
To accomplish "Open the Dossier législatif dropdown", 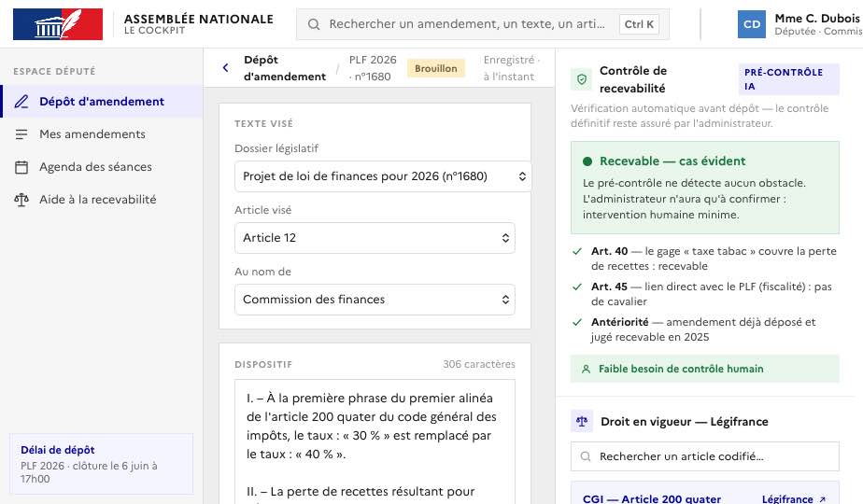I will [x=383, y=176].
